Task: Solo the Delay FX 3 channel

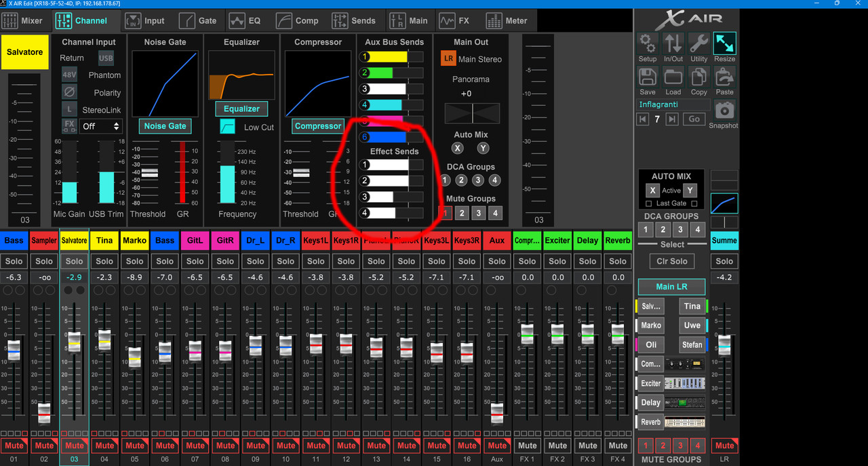Action: point(587,261)
